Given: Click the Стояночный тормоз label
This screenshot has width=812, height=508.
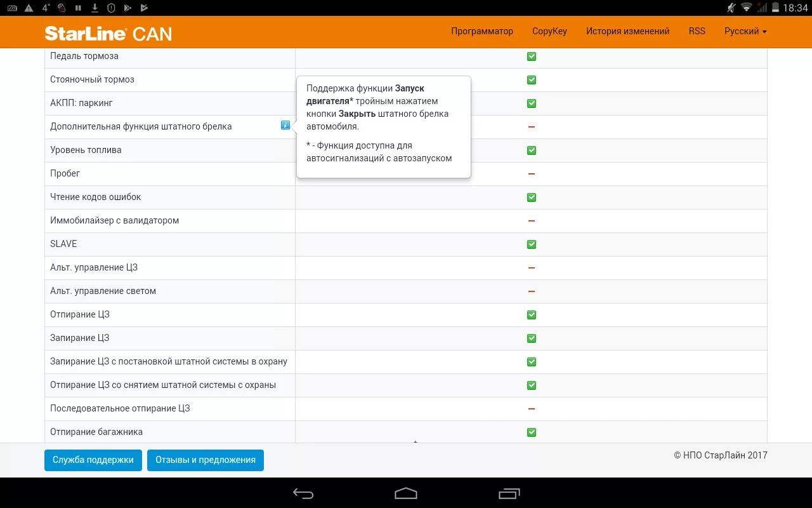Looking at the screenshot, I should (x=92, y=79).
